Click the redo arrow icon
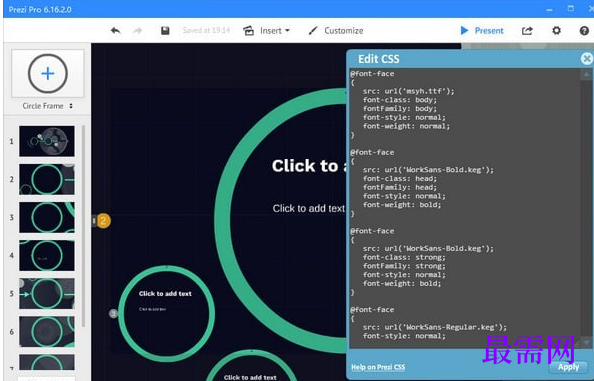Screen dimensions: 594x381 [138, 31]
